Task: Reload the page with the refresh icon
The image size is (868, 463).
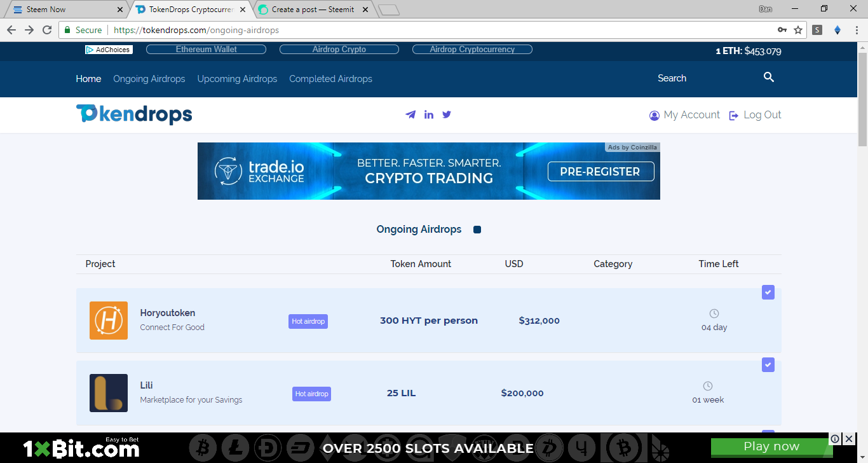Action: (47, 30)
